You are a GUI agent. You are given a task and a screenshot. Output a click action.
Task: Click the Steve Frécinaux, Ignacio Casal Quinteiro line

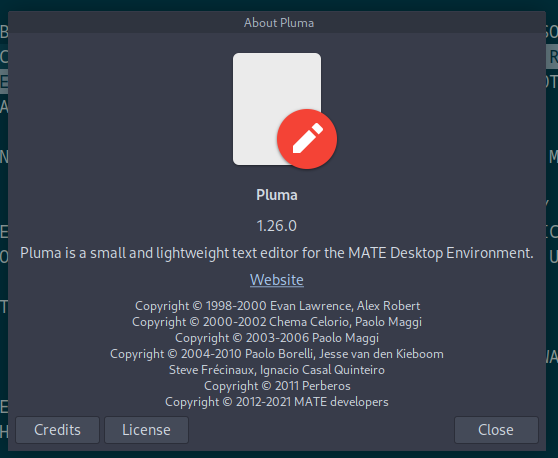[x=277, y=370]
